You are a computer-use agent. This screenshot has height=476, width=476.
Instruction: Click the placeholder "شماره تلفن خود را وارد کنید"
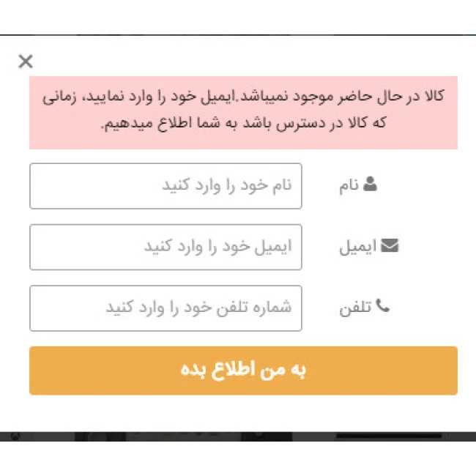pos(199,308)
